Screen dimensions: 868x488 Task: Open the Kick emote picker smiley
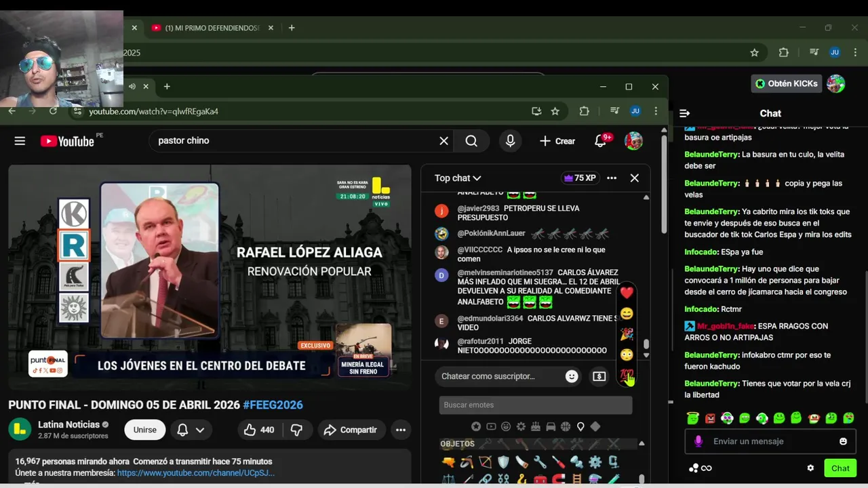tap(843, 441)
